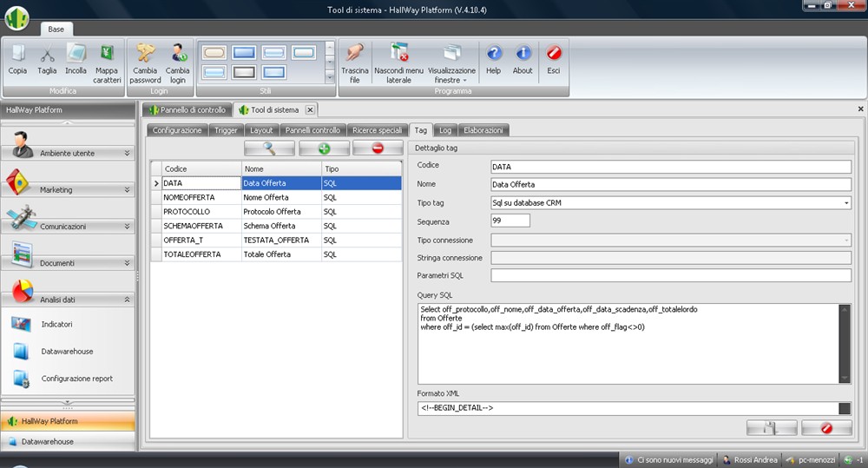The height and width of the screenshot is (468, 868).
Task: Switch to Log tab
Action: [x=445, y=130]
